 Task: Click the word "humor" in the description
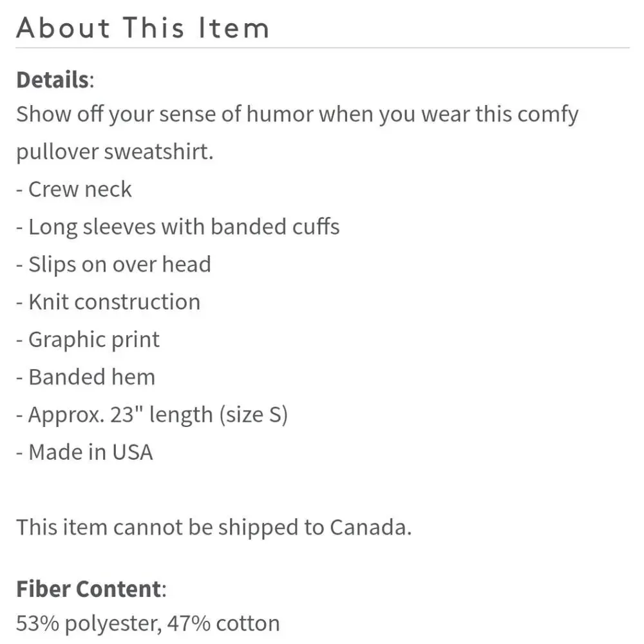click(x=297, y=115)
